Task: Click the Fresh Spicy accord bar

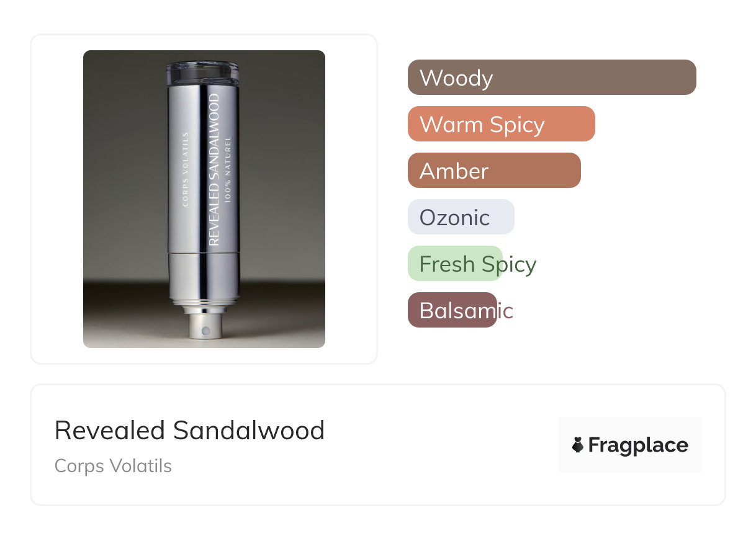Action: (455, 264)
